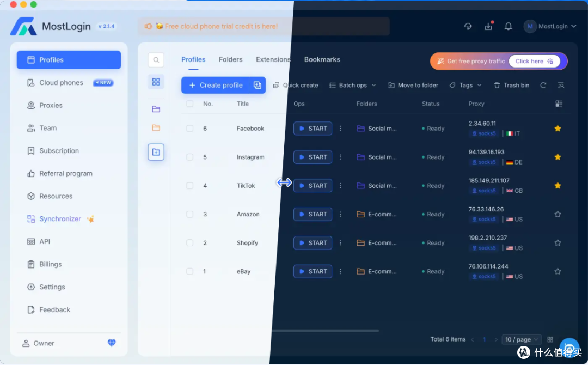The width and height of the screenshot is (588, 365).
Task: Open more options for Amazon row
Action: (340, 214)
